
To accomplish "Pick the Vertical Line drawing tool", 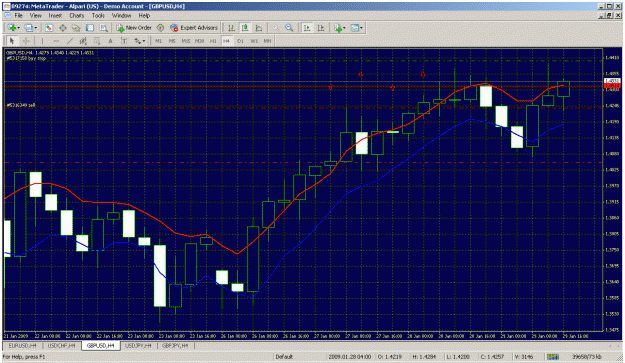I will tap(42, 41).
